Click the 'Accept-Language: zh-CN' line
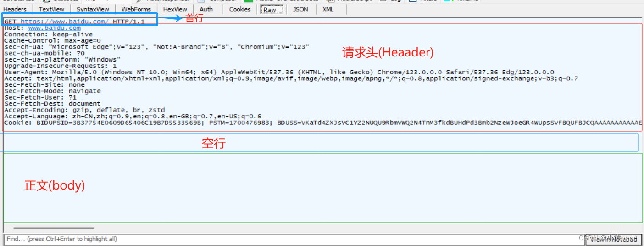 133,117
